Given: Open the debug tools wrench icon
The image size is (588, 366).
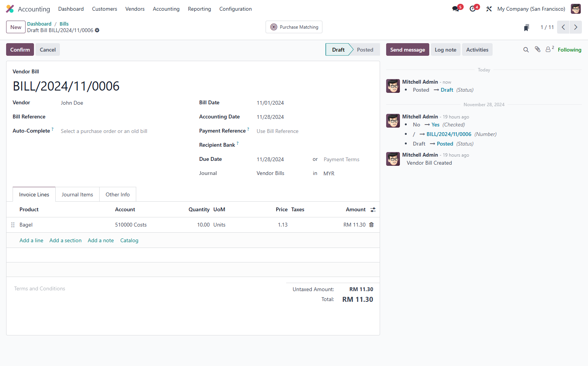Looking at the screenshot, I should [489, 9].
